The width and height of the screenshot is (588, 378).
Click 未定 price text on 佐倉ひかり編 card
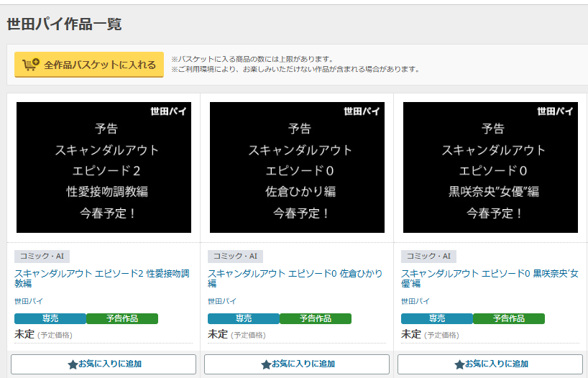click(218, 334)
